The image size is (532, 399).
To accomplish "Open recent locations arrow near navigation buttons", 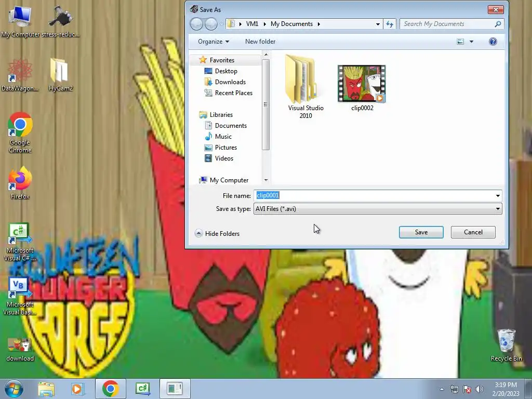I will (221, 24).
